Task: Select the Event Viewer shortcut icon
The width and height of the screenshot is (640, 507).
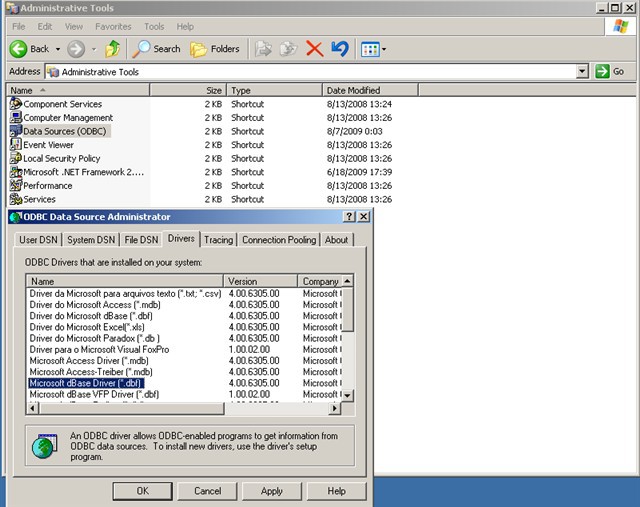Action: click(16, 145)
